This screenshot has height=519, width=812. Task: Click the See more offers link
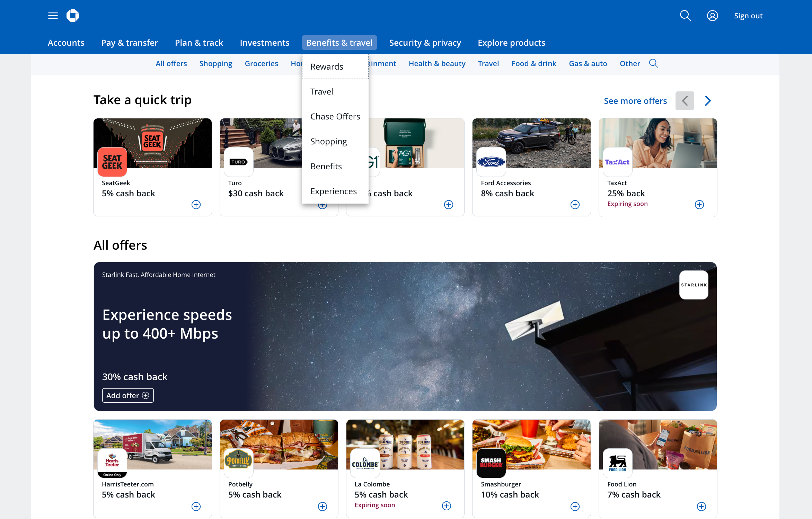(635, 101)
